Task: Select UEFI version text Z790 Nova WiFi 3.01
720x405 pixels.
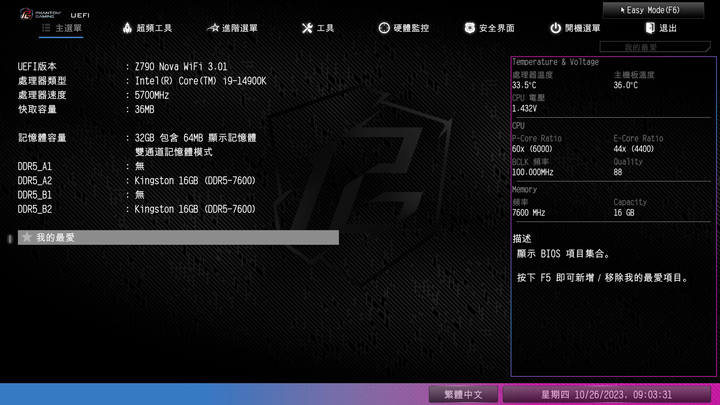Action: pos(181,67)
